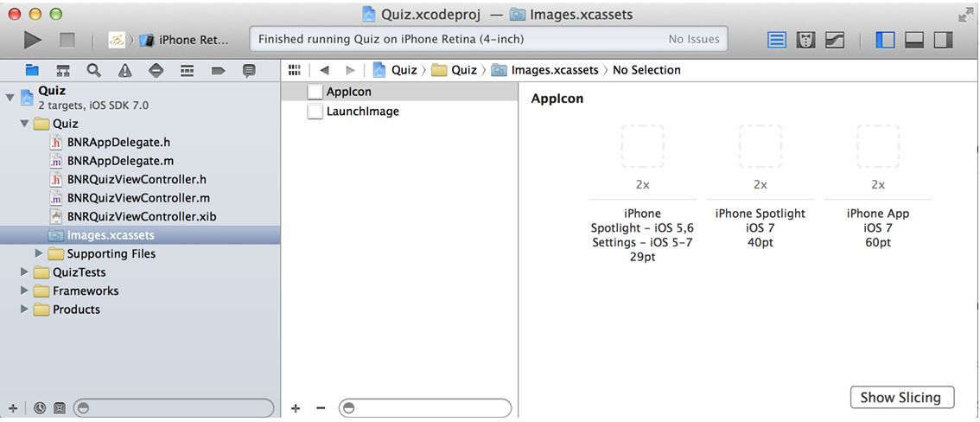Toggle the Navigator pane visibility
The width and height of the screenshot is (980, 422).
tap(885, 40)
